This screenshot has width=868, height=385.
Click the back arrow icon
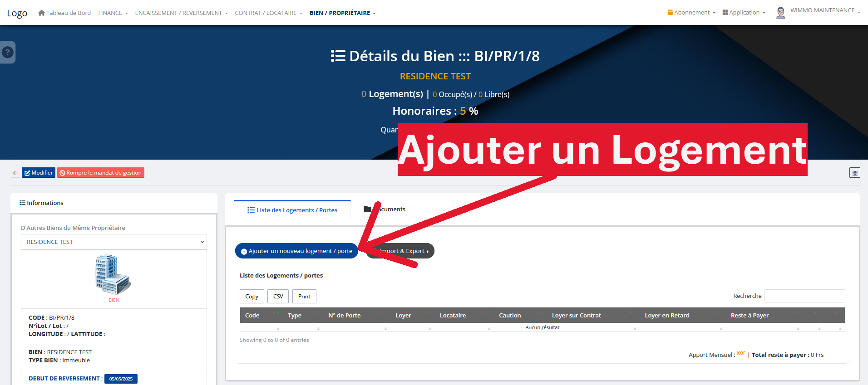(15, 173)
